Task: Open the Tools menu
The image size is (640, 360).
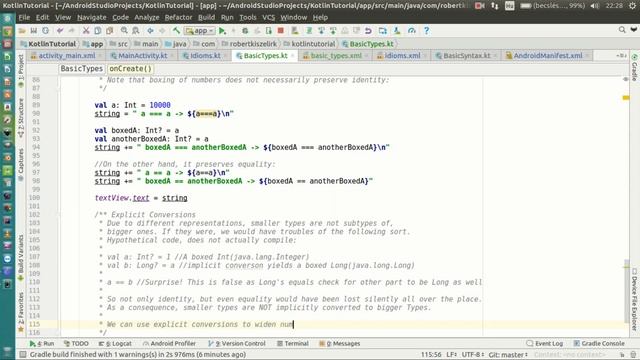Action: coord(248,18)
